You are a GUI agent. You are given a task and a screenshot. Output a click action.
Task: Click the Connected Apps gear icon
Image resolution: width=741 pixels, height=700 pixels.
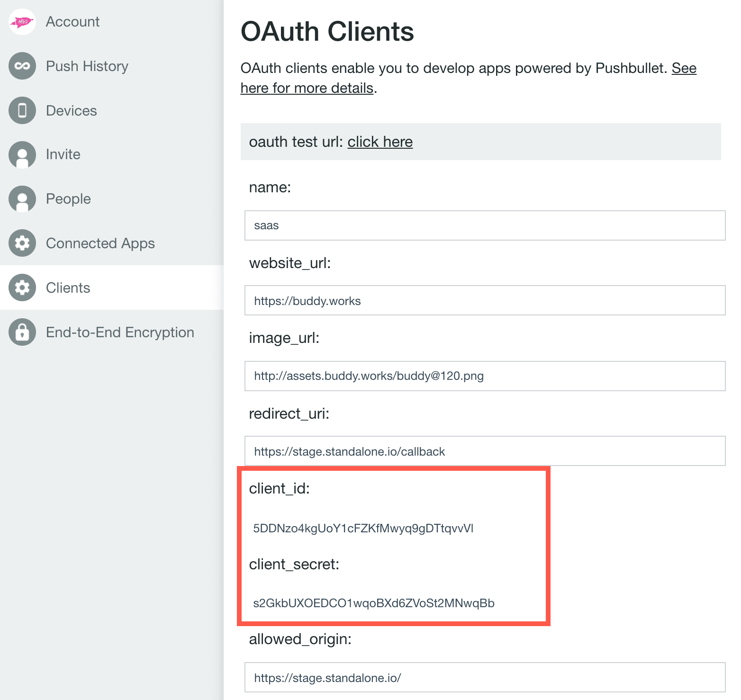tap(22, 243)
